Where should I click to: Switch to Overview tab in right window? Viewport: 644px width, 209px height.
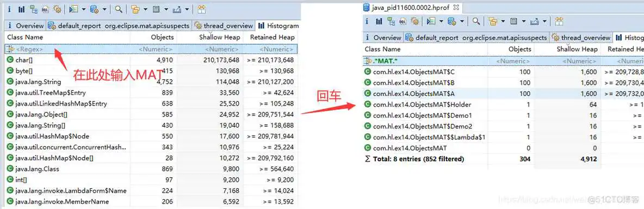[x=383, y=38]
